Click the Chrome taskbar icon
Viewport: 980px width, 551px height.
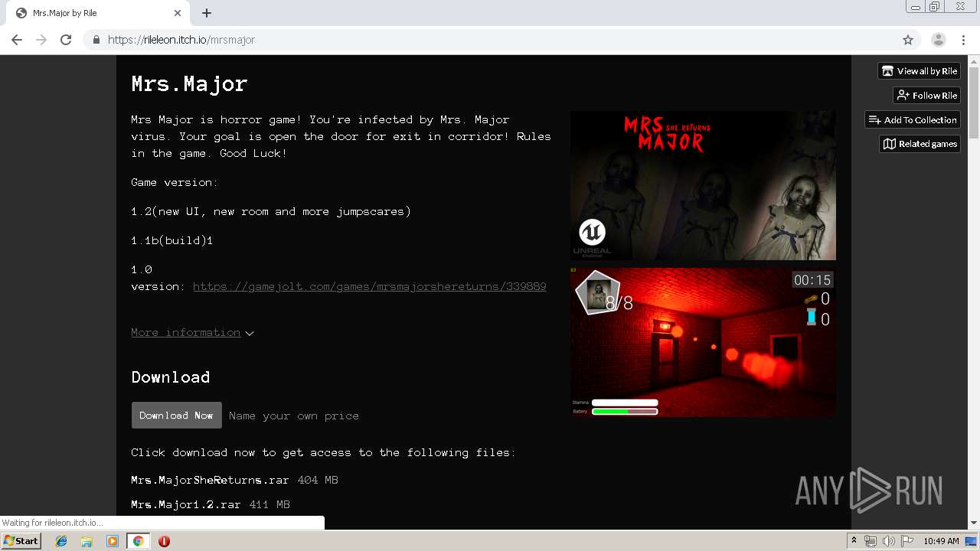coord(139,541)
